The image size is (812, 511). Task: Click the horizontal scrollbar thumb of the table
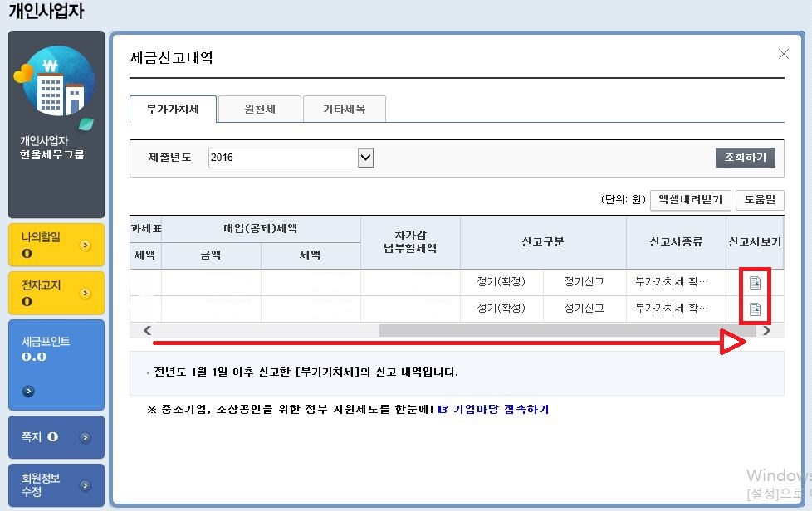click(x=565, y=330)
